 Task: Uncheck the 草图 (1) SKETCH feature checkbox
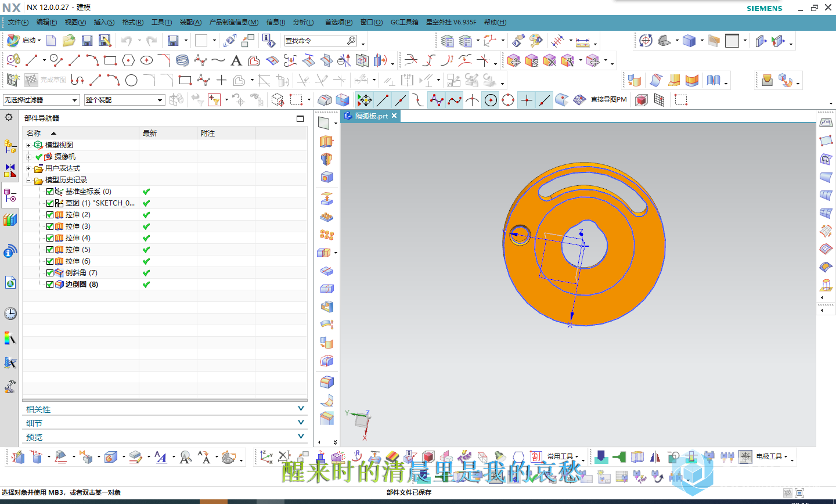tap(50, 203)
